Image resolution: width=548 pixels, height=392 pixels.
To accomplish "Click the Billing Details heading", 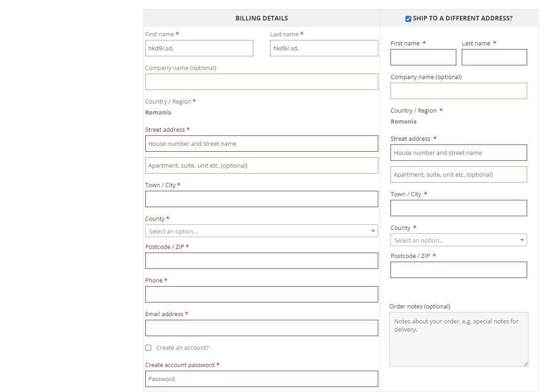I will tap(262, 19).
